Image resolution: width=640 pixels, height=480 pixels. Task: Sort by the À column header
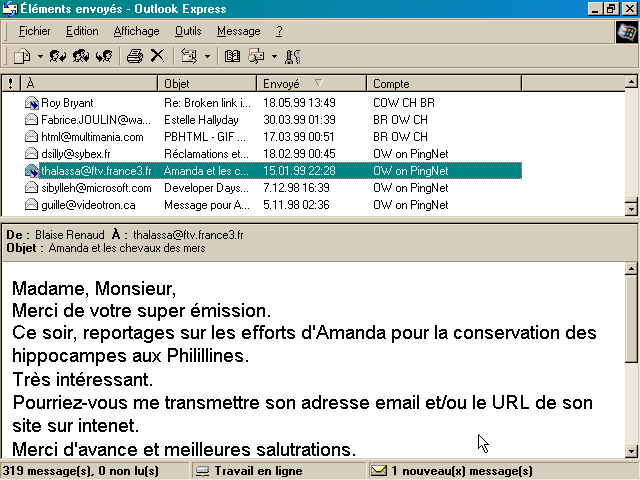(89, 83)
